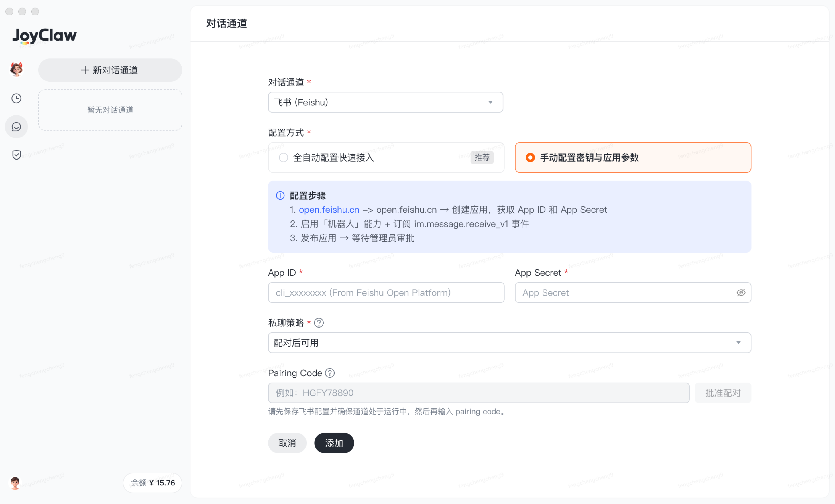Select the chat channels sidebar icon
This screenshot has height=504, width=835.
[16, 127]
